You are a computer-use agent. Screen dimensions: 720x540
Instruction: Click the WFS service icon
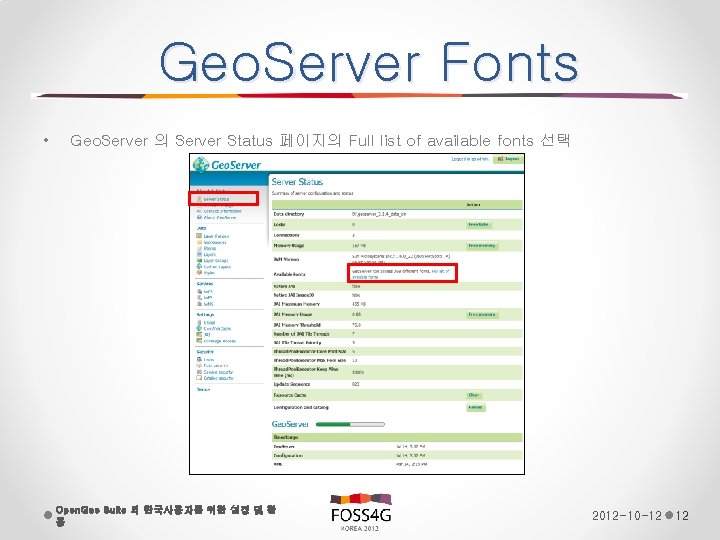199,298
